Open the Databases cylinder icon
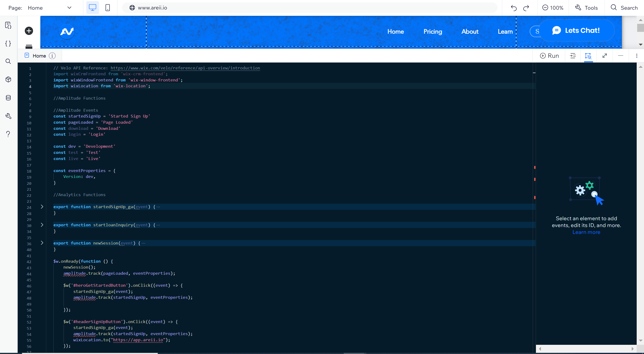This screenshot has height=354, width=644. [8, 98]
